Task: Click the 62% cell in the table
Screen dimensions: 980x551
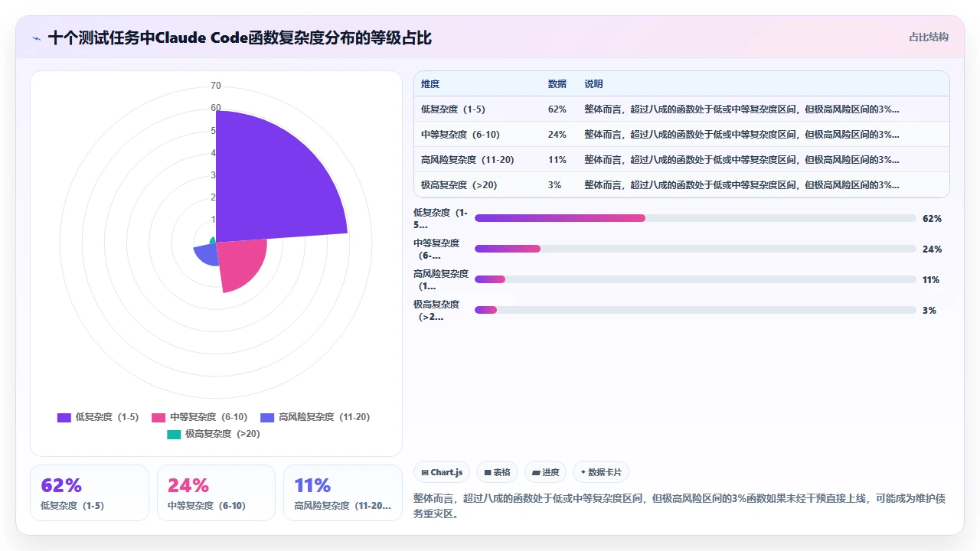Action: point(557,109)
